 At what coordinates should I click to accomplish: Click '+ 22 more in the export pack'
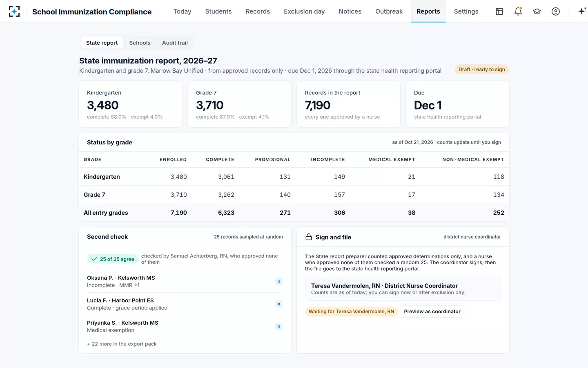coord(122,344)
